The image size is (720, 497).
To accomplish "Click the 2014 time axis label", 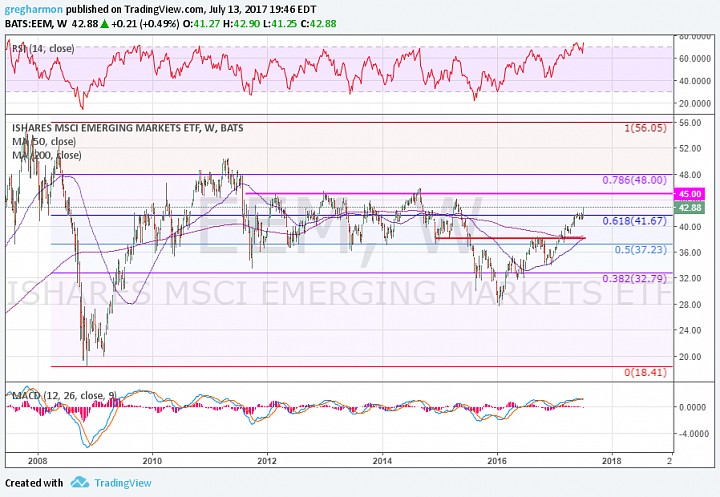I will [382, 461].
